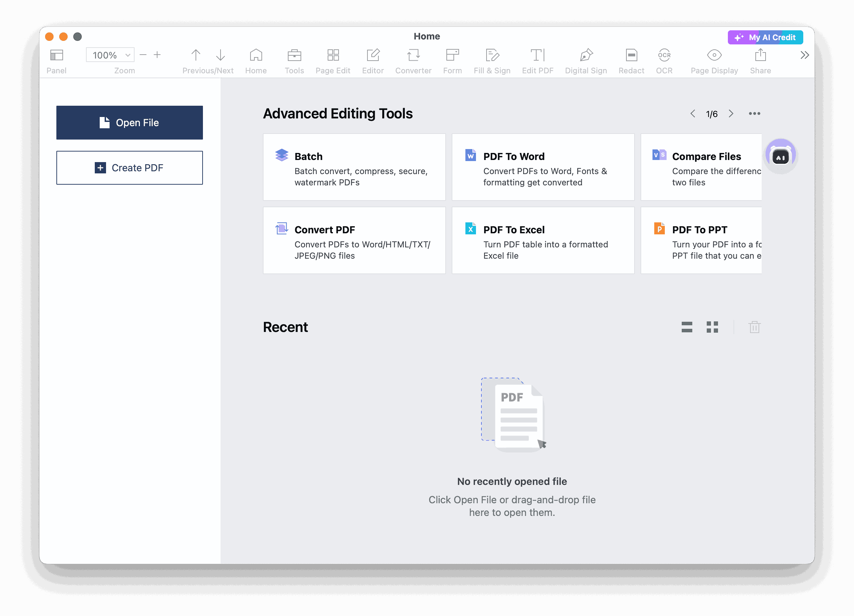Switch to list view in Recent section
The width and height of the screenshot is (854, 616).
pyautogui.click(x=686, y=327)
